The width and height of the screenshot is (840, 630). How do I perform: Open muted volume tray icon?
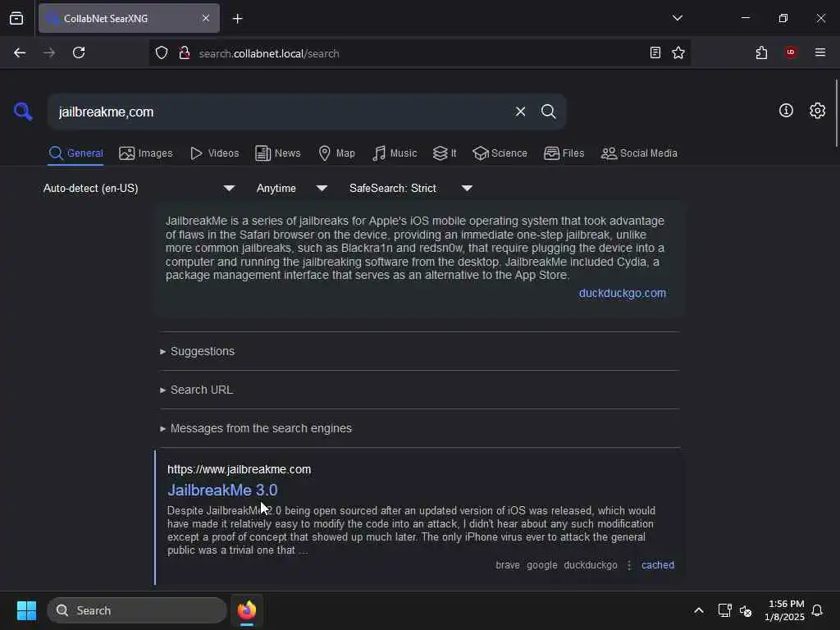746,610
